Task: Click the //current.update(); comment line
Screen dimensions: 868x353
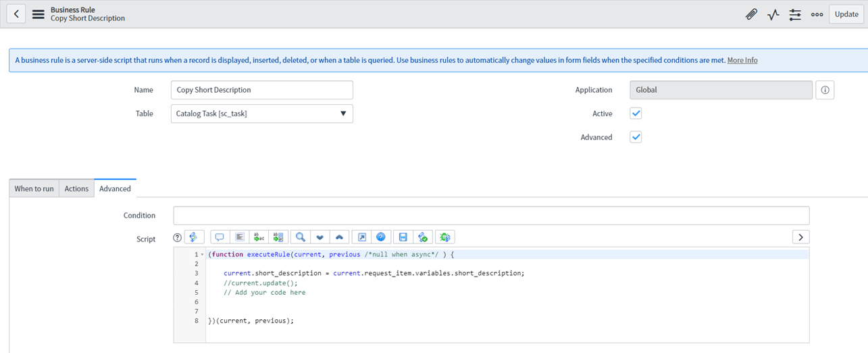Action: pyautogui.click(x=260, y=283)
